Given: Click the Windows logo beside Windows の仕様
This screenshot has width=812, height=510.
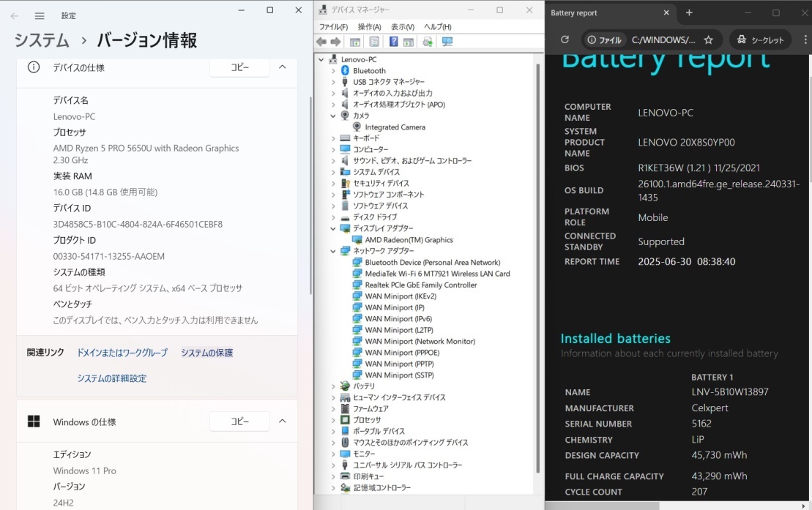Looking at the screenshot, I should point(34,421).
